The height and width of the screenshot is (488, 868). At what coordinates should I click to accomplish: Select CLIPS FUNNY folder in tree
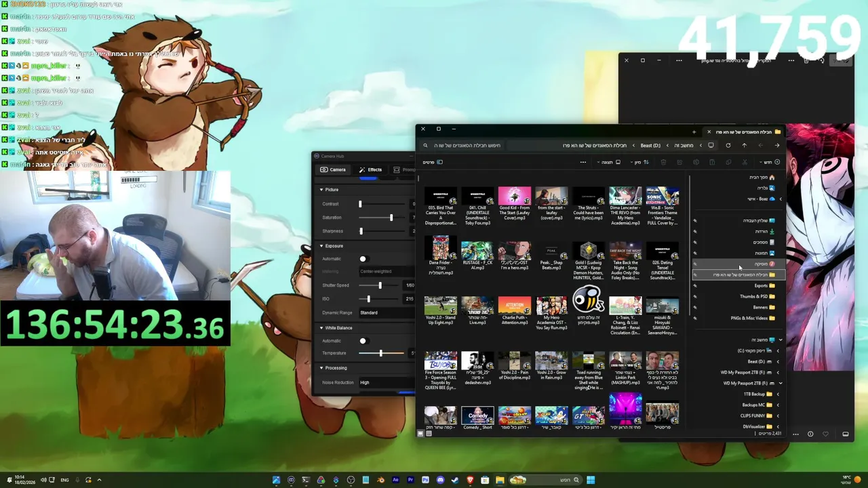[756, 415]
